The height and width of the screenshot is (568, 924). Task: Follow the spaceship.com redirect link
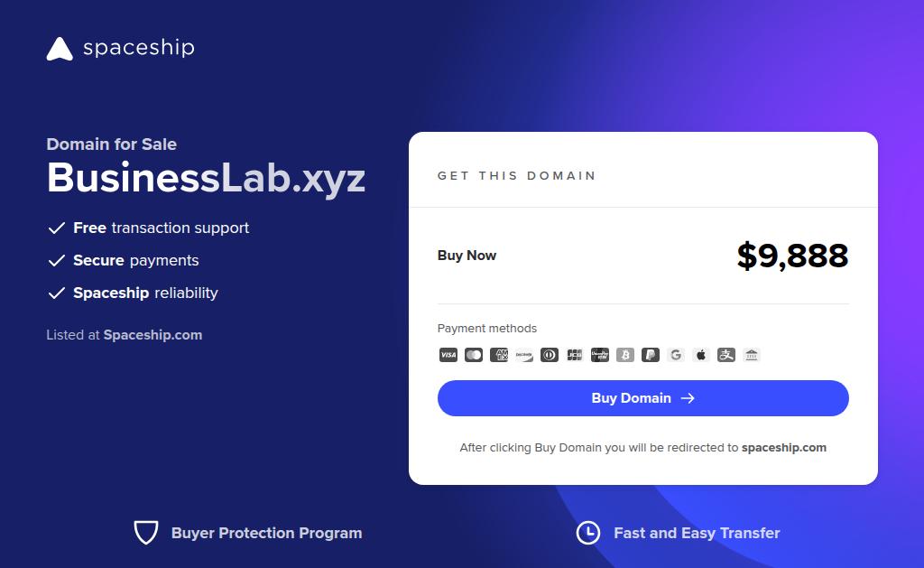(784, 448)
